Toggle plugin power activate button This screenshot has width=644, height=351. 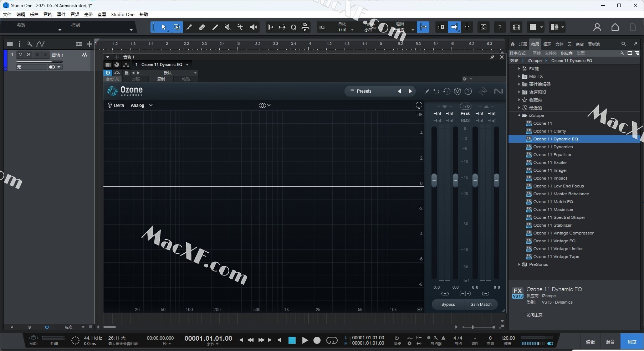click(x=108, y=73)
